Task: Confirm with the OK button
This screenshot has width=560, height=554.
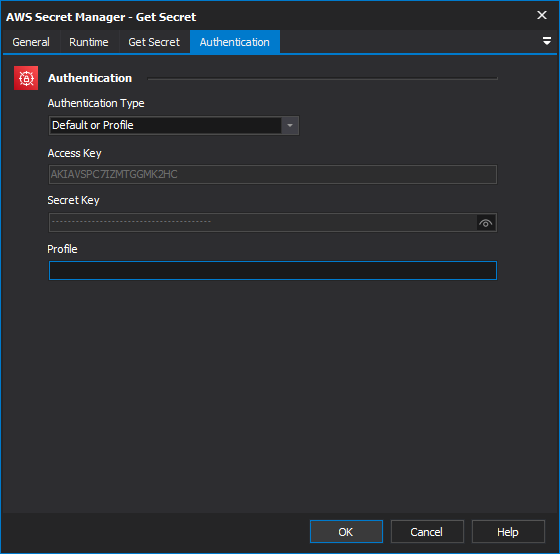Action: tap(346, 531)
